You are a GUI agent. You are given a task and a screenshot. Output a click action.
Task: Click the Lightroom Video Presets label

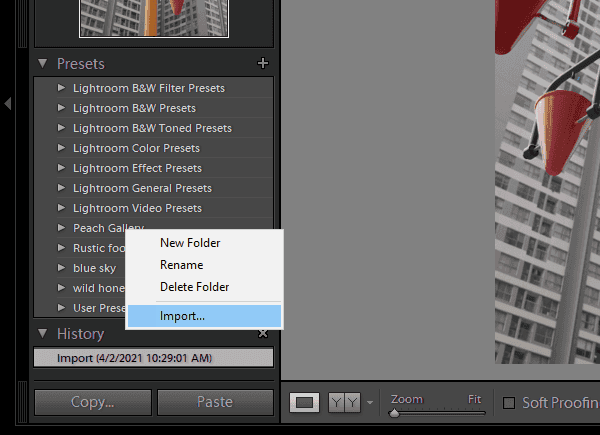click(x=137, y=208)
